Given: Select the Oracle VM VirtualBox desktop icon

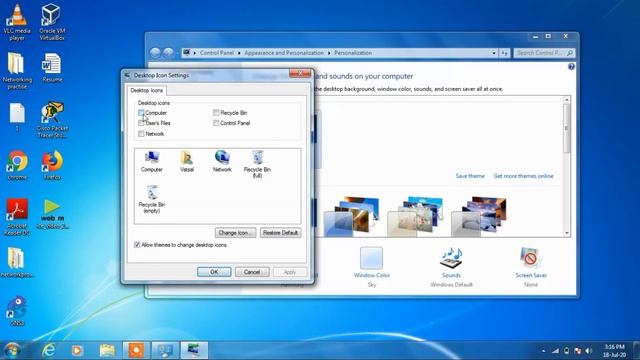Looking at the screenshot, I should tap(52, 22).
